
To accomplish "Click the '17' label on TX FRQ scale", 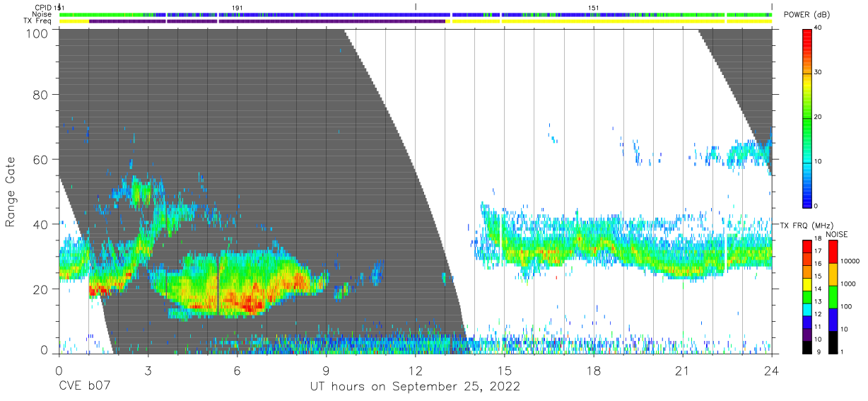I will [819, 251].
